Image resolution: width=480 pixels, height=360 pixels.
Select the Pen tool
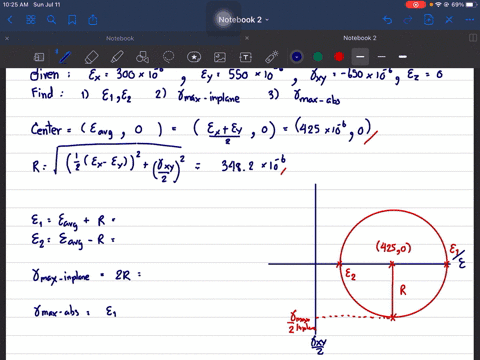[65, 57]
